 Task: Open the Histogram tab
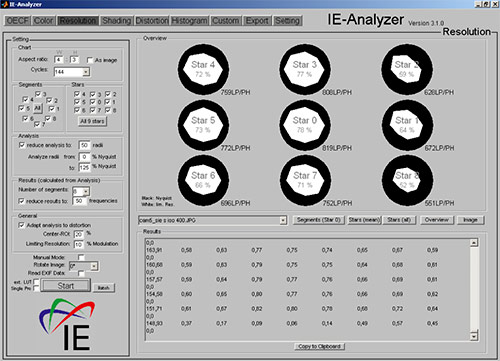point(189,21)
